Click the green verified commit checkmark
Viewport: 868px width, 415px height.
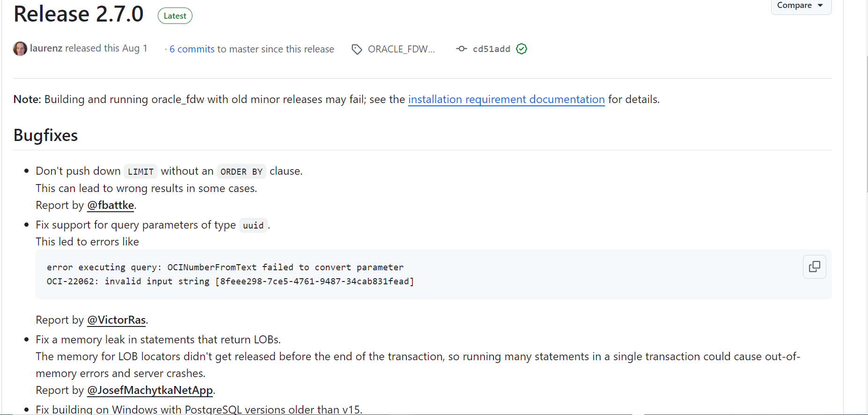click(x=522, y=49)
